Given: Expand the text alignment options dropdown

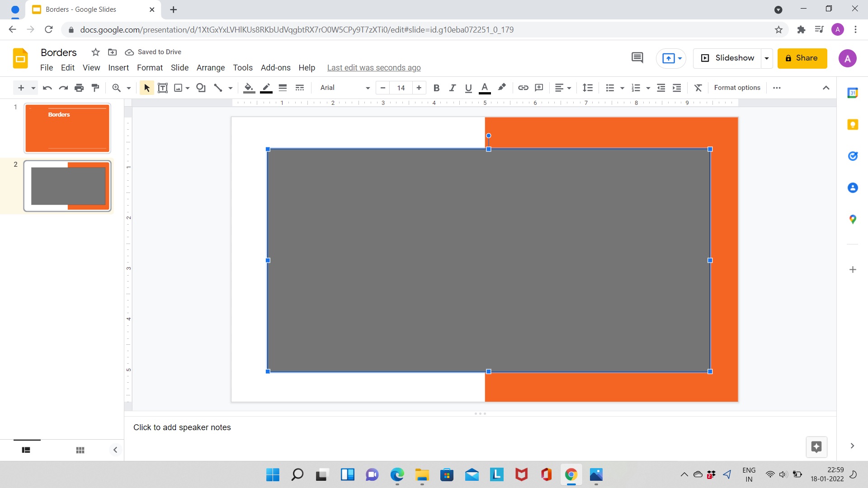Looking at the screenshot, I should (x=569, y=88).
